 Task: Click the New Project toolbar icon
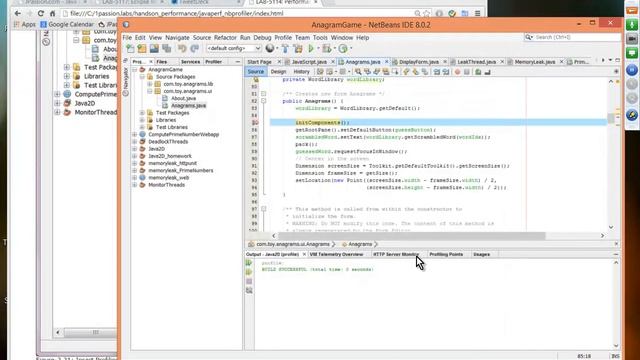[x=142, y=49]
